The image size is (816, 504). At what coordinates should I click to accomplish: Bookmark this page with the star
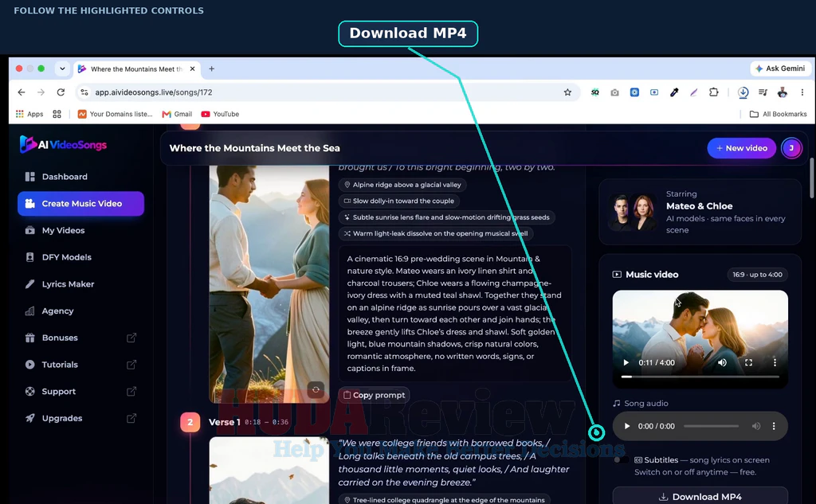(x=567, y=92)
